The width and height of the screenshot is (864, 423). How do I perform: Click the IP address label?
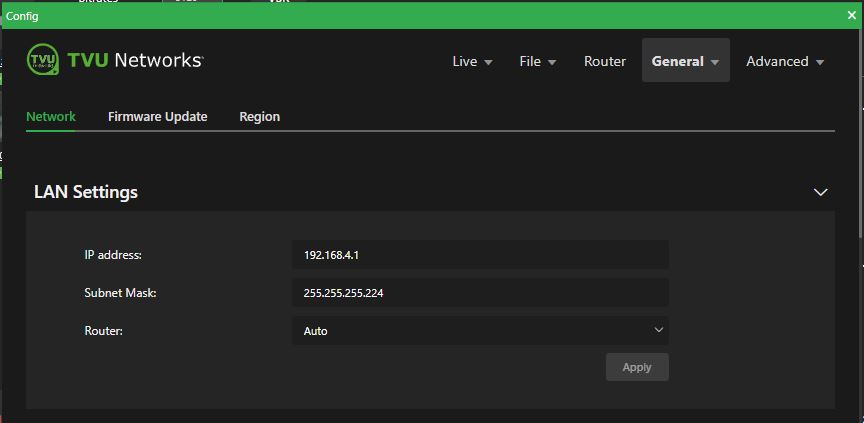(x=113, y=255)
